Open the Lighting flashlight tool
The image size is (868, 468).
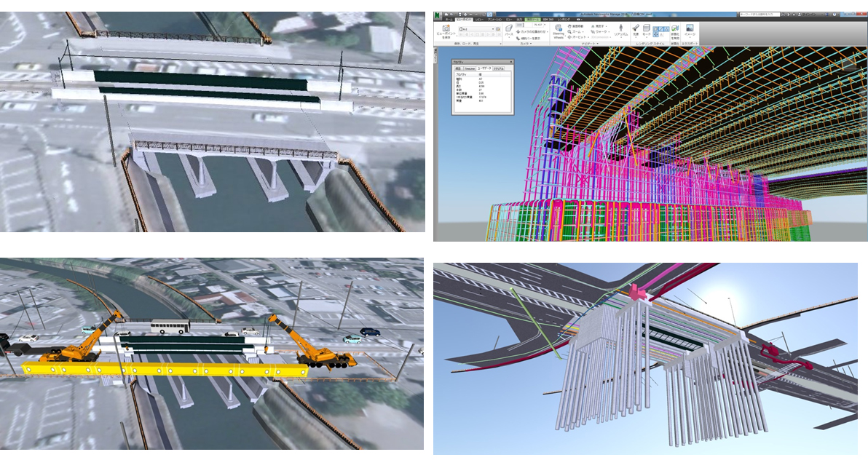click(635, 28)
